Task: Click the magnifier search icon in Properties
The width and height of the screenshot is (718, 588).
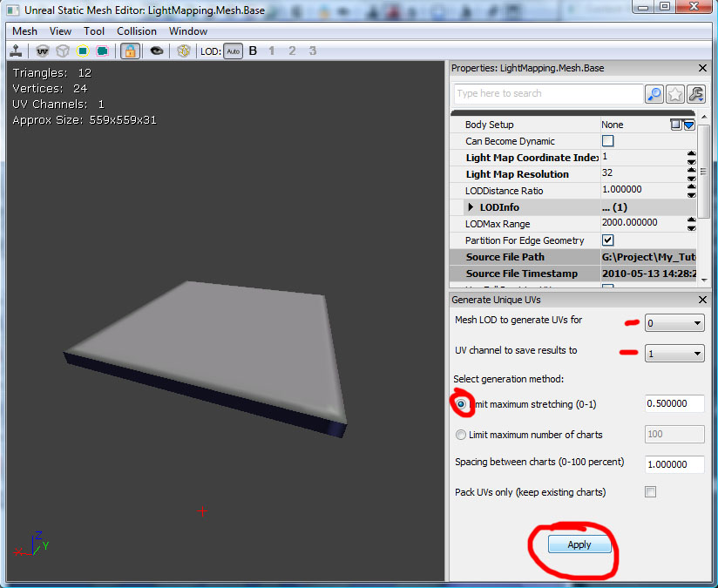Action: 654,94
